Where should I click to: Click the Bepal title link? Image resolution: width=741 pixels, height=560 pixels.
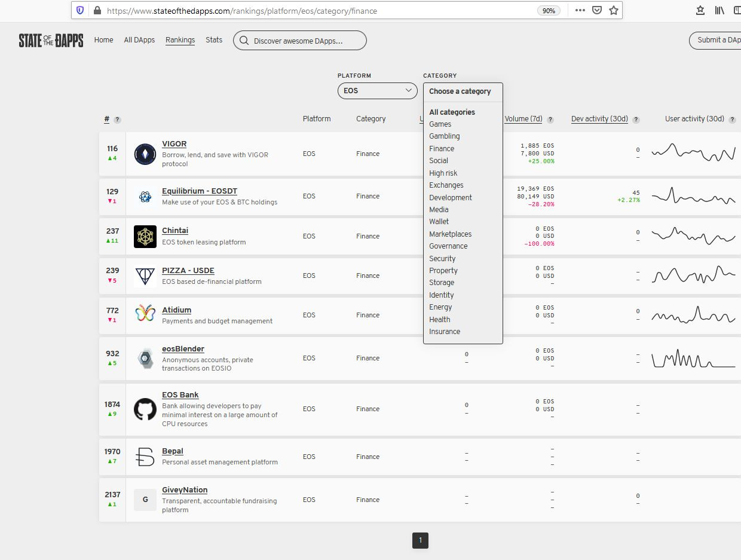pyautogui.click(x=173, y=451)
